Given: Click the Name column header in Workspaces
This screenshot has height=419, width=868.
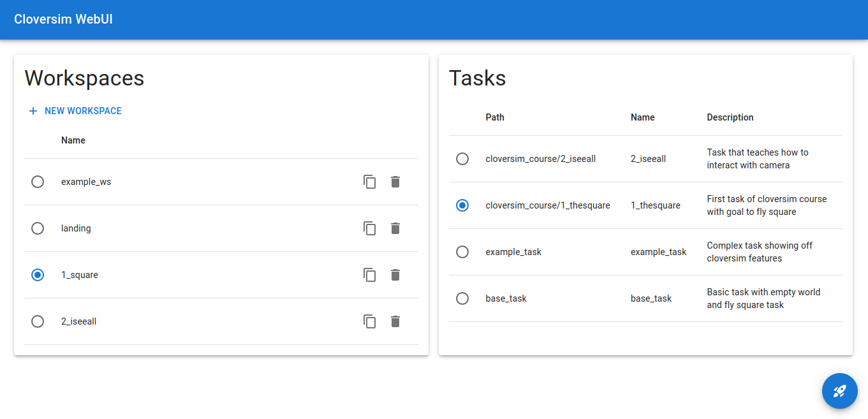Looking at the screenshot, I should click(73, 140).
